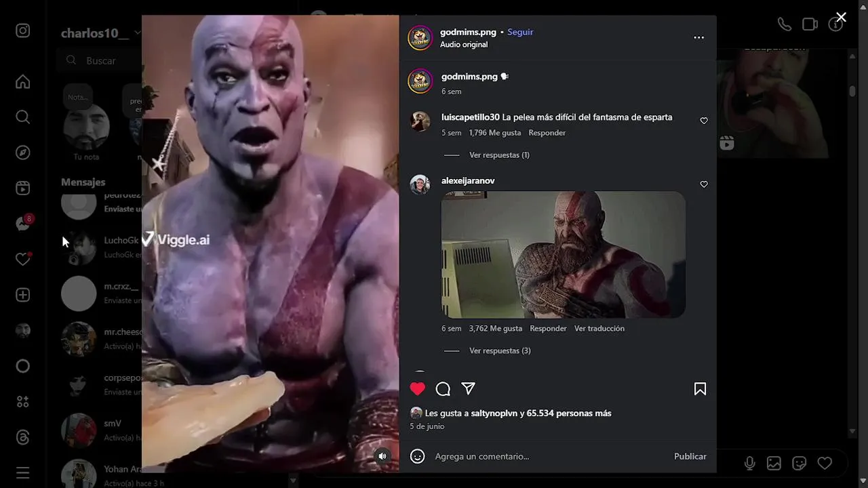Save post with bookmark icon

(700, 388)
